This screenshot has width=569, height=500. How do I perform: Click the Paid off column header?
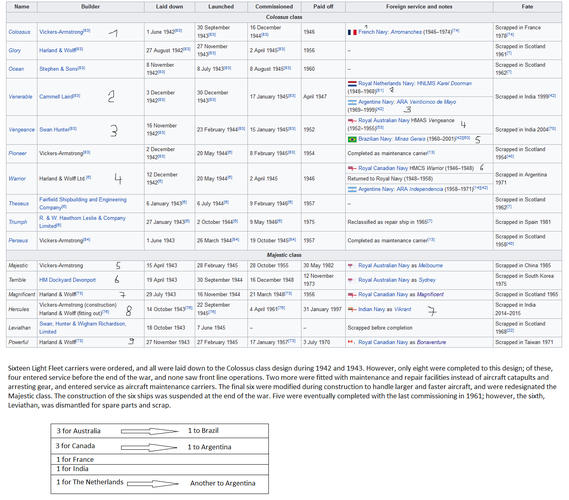tap(323, 7)
